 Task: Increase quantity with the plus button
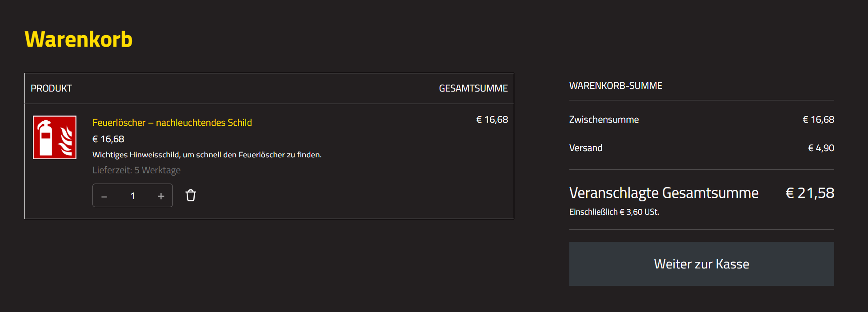point(161,196)
